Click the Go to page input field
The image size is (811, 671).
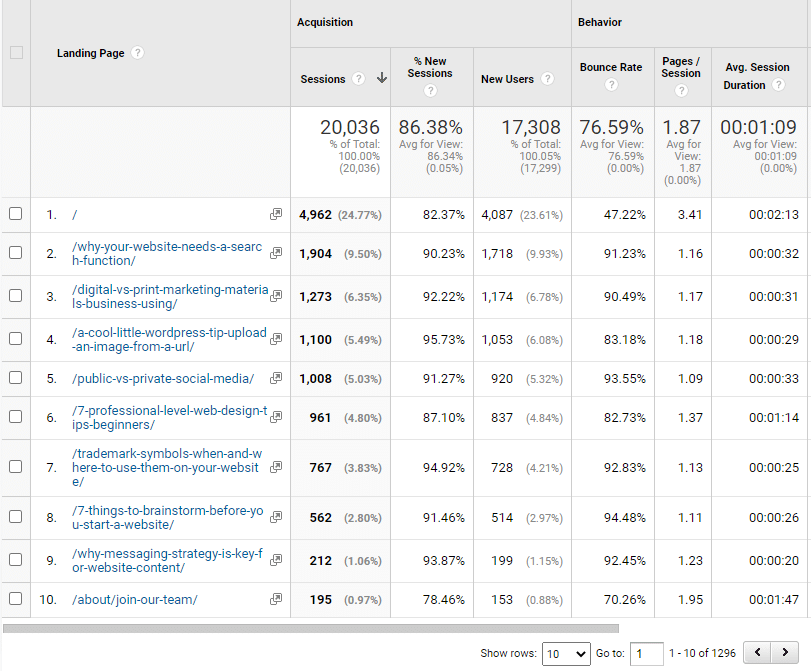tap(647, 654)
